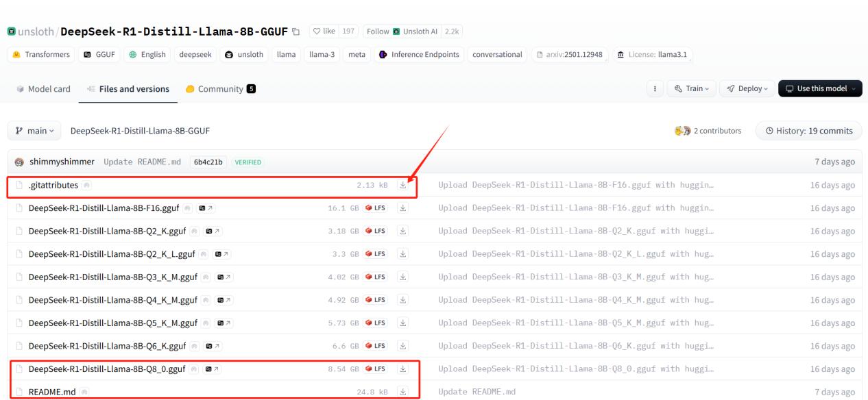
Task: Click the 24.8 kB size text
Action: click(372, 392)
